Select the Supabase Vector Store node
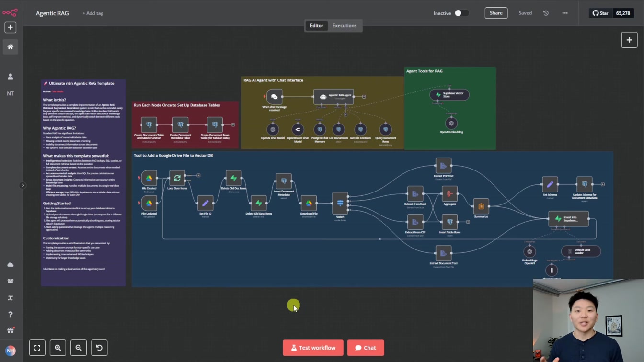The width and height of the screenshot is (644, 362). [449, 95]
